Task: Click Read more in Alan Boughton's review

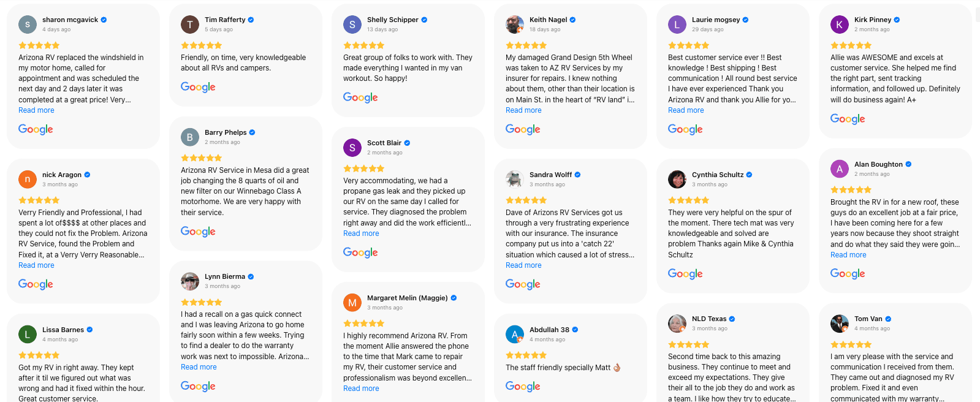Action: pyautogui.click(x=848, y=255)
